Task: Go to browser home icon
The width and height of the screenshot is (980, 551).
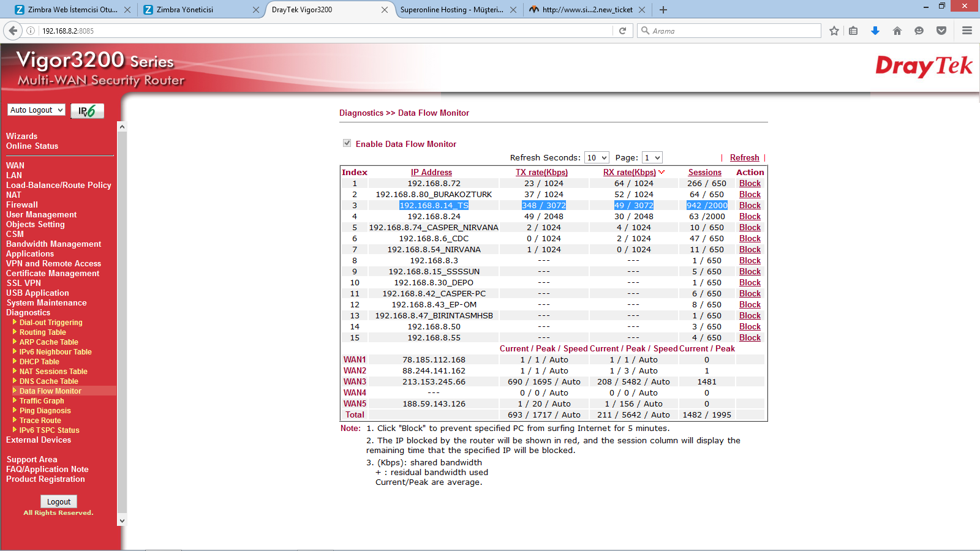Action: pos(897,31)
